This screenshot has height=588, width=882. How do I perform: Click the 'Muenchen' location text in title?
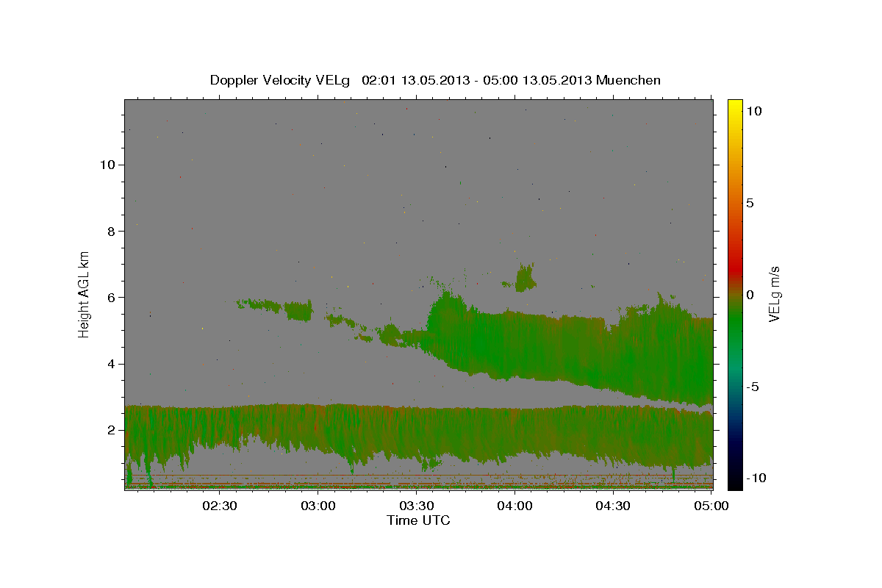[x=628, y=80]
